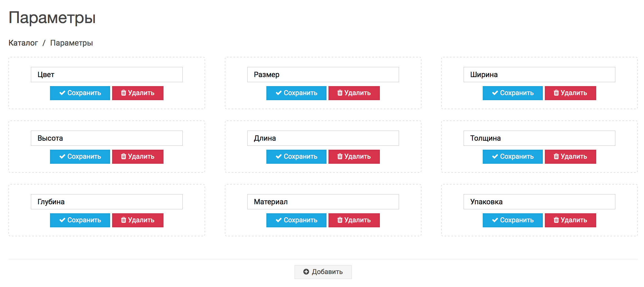
Task: Click the checkmark icon in the Толщина card
Action: (x=495, y=156)
